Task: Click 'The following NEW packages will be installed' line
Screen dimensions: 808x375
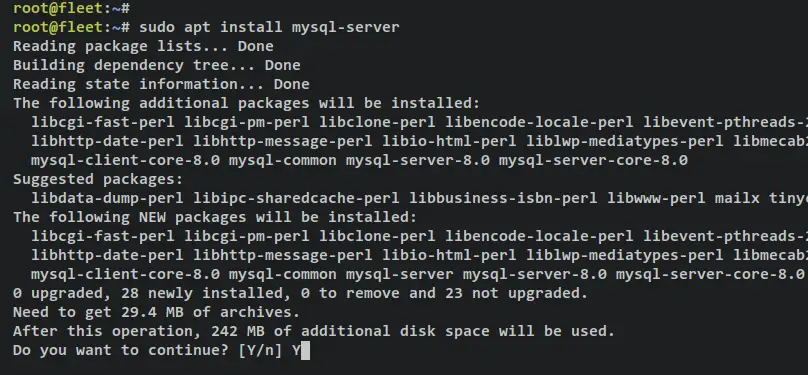Action: point(215,217)
